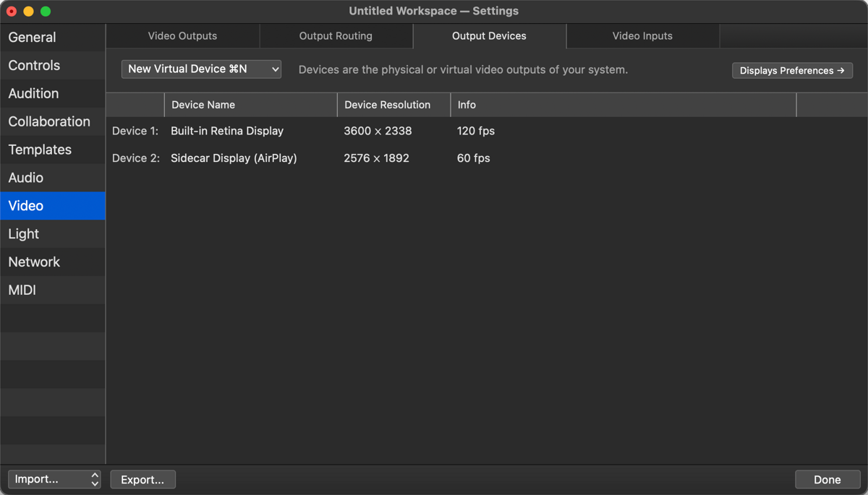868x495 pixels.
Task: Select the Device 1: row label
Action: click(x=135, y=132)
